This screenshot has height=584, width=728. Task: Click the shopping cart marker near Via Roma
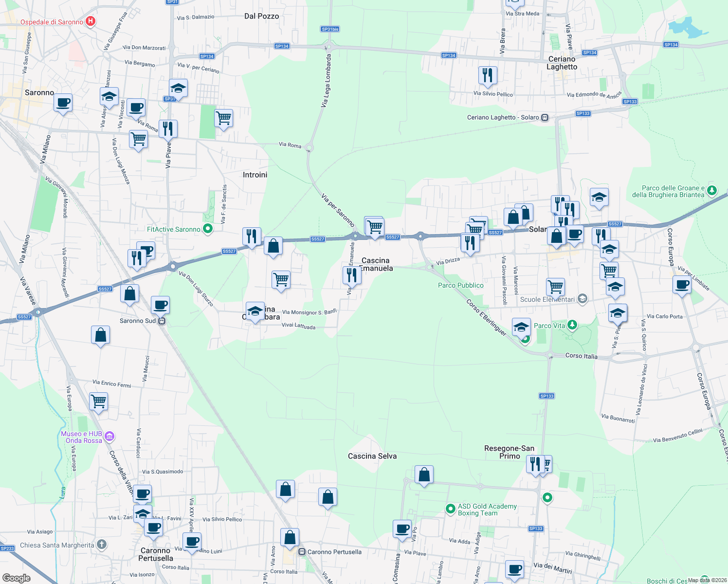click(x=139, y=139)
